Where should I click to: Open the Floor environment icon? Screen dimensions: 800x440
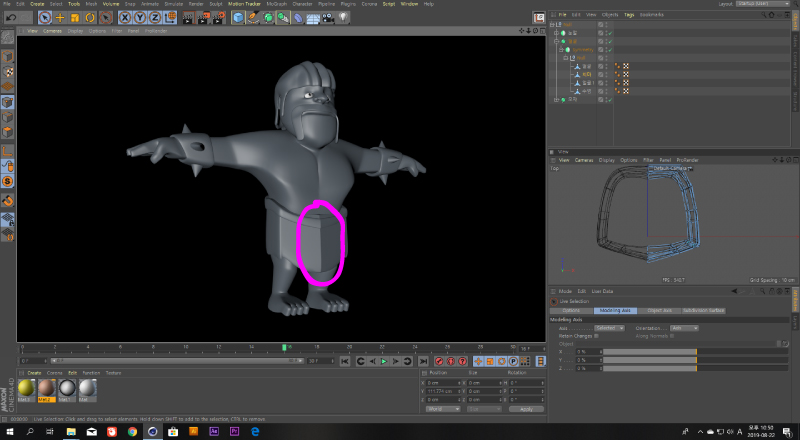(x=313, y=18)
